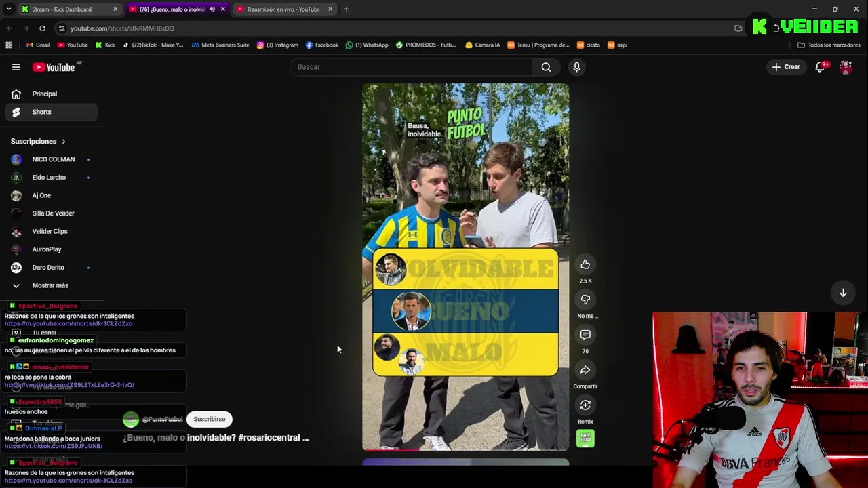Click Suscribirse button
The height and width of the screenshot is (488, 868).
(209, 420)
